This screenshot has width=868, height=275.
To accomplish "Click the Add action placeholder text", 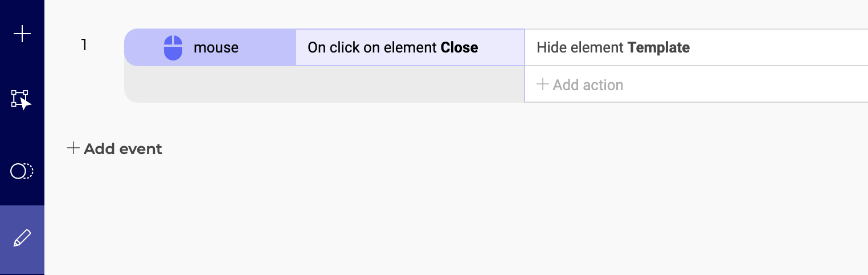I will (588, 85).
